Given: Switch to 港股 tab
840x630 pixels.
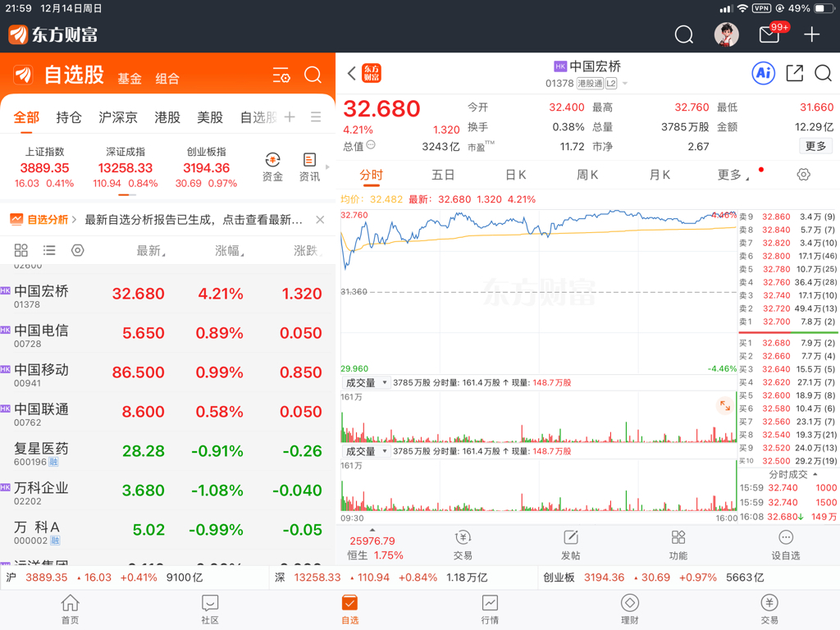Looking at the screenshot, I should 167,117.
